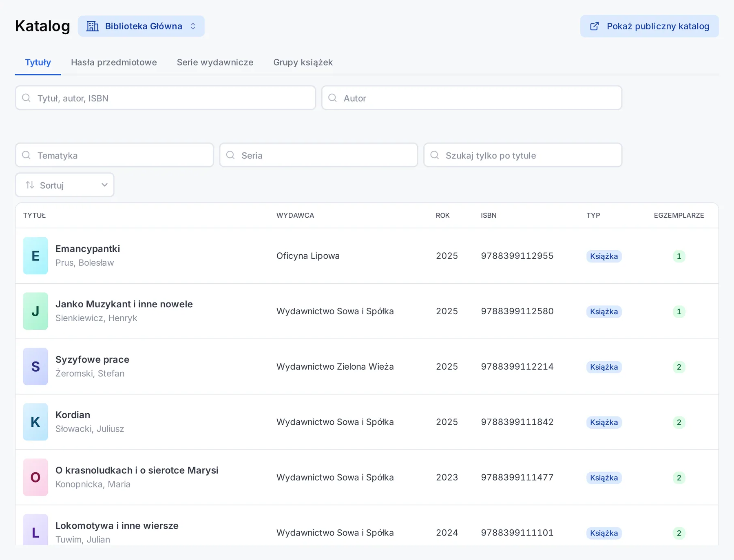This screenshot has width=734, height=560.
Task: Switch to the Hasła przedmiotowe tab
Action: coord(114,62)
